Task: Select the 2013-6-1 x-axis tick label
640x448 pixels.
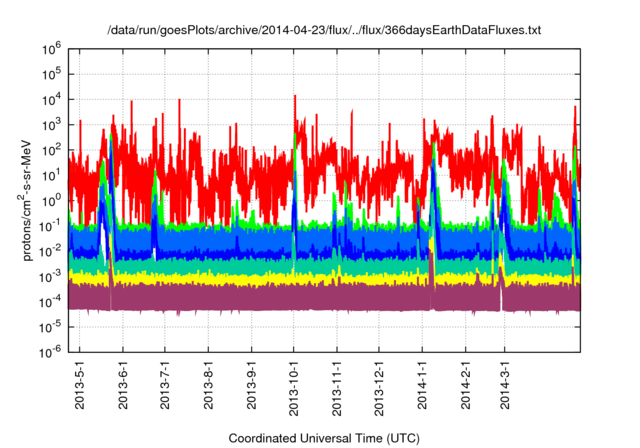Action: [123, 384]
